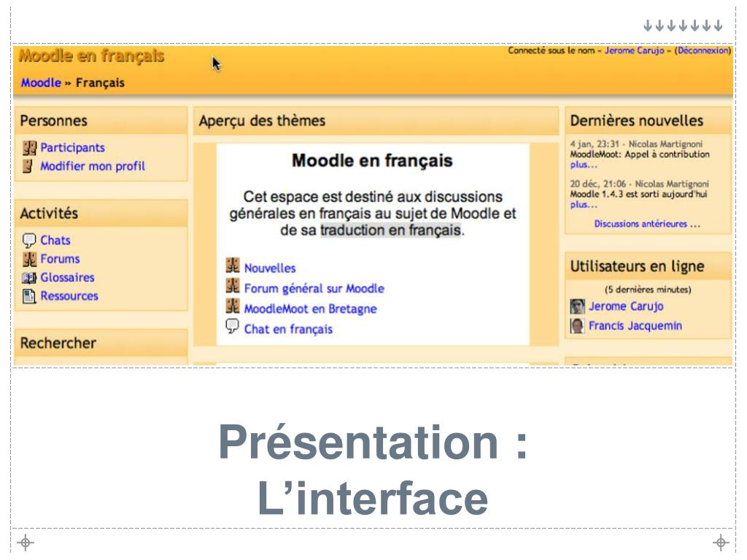The height and width of the screenshot is (560, 747).
Task: Open Forum général sur Moodle
Action: 314,289
